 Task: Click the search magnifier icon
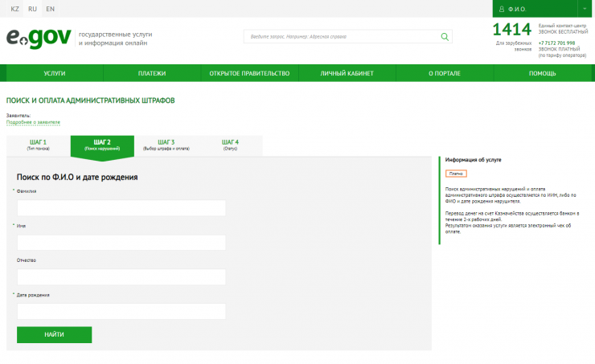pyautogui.click(x=445, y=37)
